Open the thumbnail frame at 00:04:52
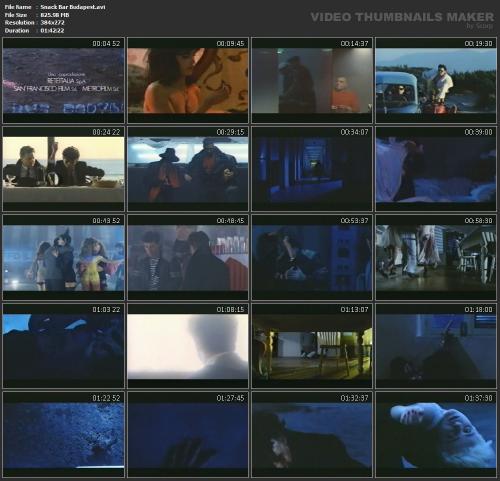Screen dimensions: 500x481 63,80
